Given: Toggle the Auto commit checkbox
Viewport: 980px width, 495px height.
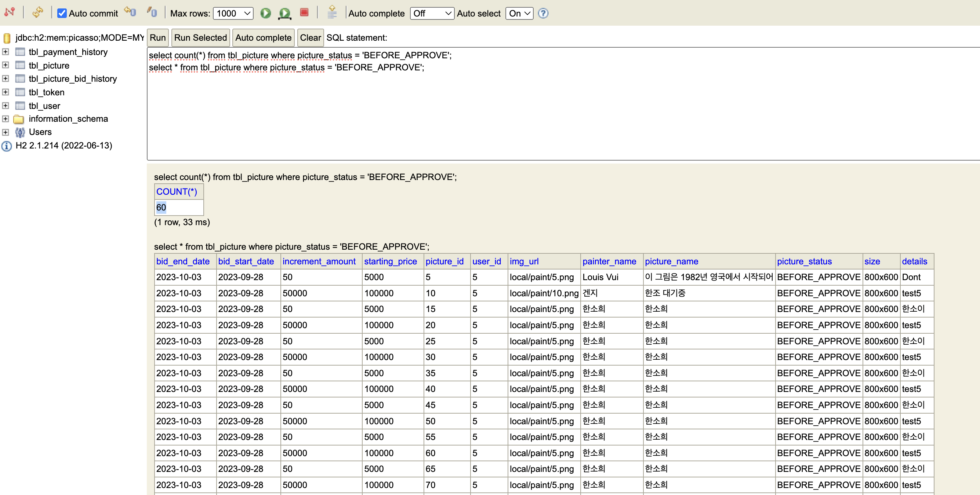Looking at the screenshot, I should click(x=62, y=13).
